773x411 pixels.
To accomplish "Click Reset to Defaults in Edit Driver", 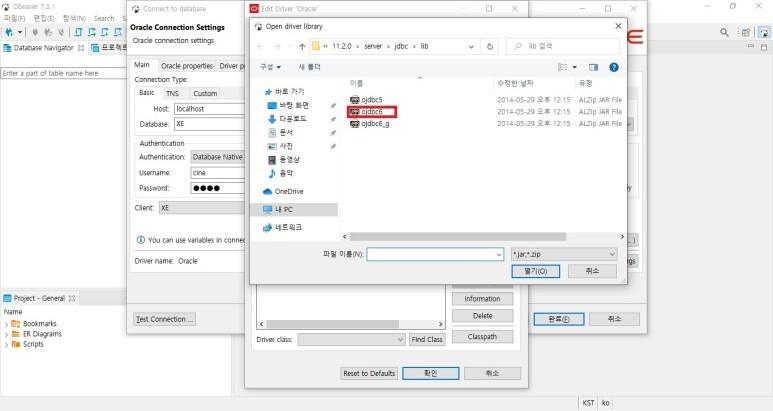I will point(369,374).
